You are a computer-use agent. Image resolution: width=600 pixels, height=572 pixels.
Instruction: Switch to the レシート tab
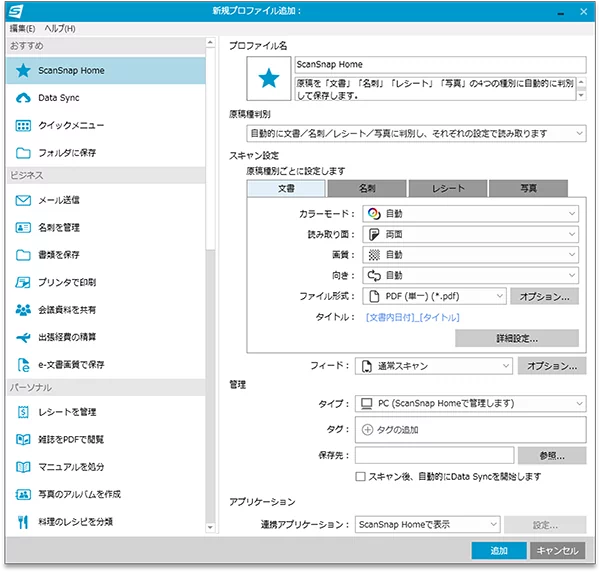pyautogui.click(x=448, y=188)
